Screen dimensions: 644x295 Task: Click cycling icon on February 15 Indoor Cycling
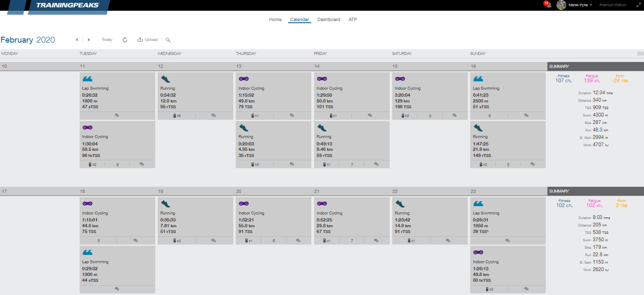[x=400, y=79]
